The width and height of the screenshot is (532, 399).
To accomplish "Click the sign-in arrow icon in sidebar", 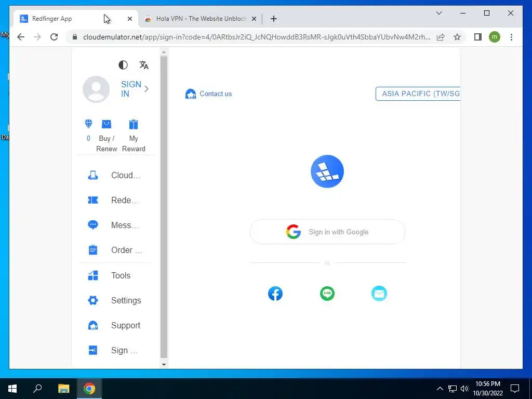I will pyautogui.click(x=93, y=350).
